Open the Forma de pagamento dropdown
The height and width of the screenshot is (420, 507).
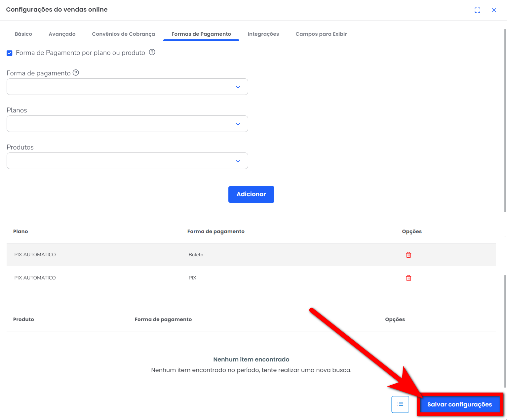click(127, 87)
